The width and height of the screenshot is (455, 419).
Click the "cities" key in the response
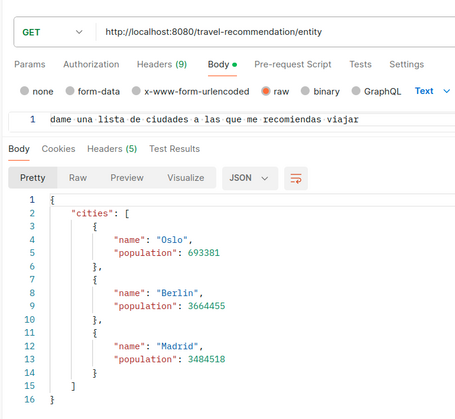(x=92, y=213)
